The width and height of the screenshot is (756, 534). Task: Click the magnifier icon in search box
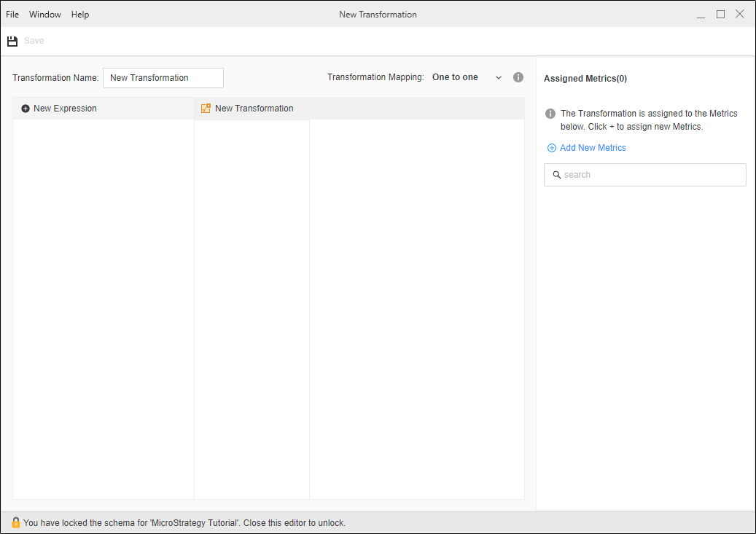pos(557,175)
